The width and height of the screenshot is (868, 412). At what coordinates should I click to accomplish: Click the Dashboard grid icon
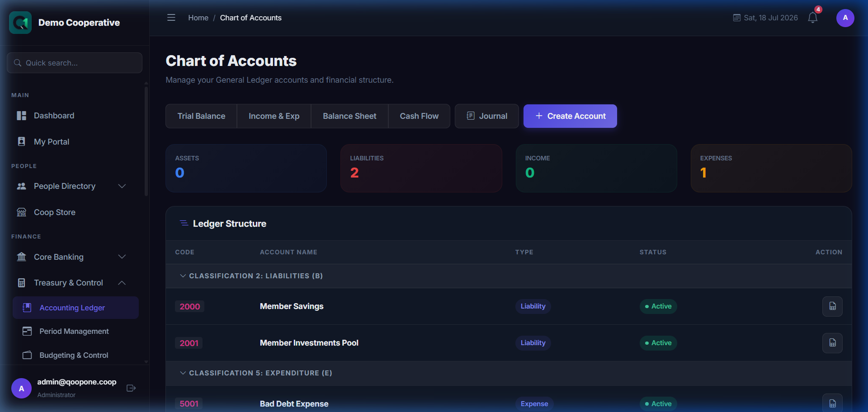[x=21, y=116]
